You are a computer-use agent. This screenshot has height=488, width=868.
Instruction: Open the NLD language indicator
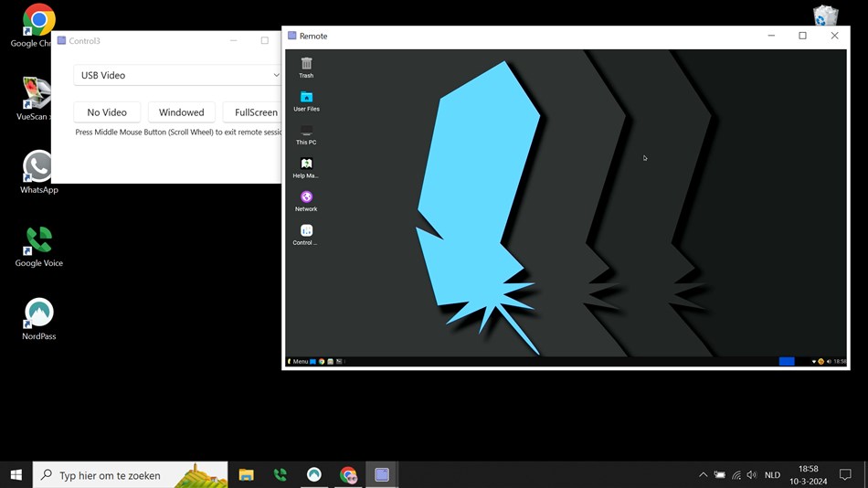tap(772, 474)
